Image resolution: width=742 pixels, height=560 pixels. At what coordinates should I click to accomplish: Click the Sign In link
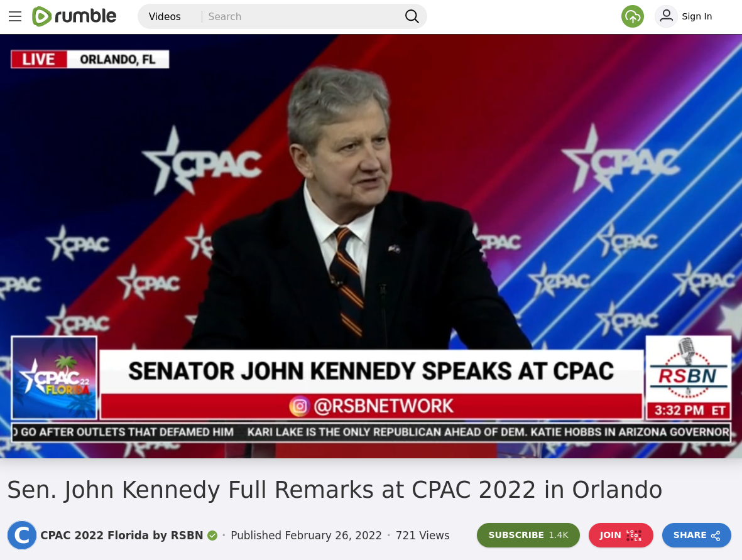(697, 16)
